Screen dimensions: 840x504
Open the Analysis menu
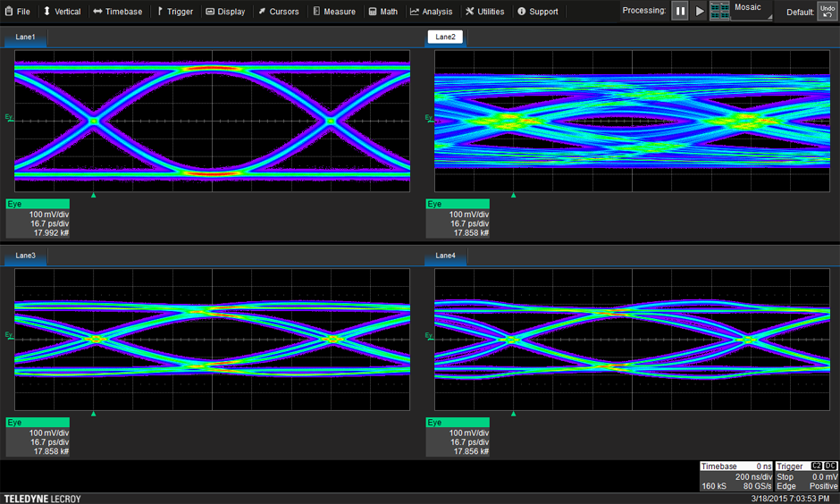coord(431,12)
